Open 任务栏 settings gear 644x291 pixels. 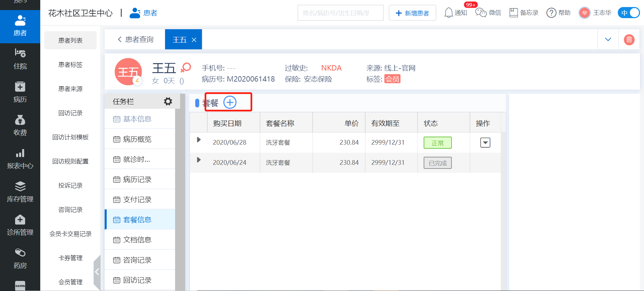tap(168, 101)
